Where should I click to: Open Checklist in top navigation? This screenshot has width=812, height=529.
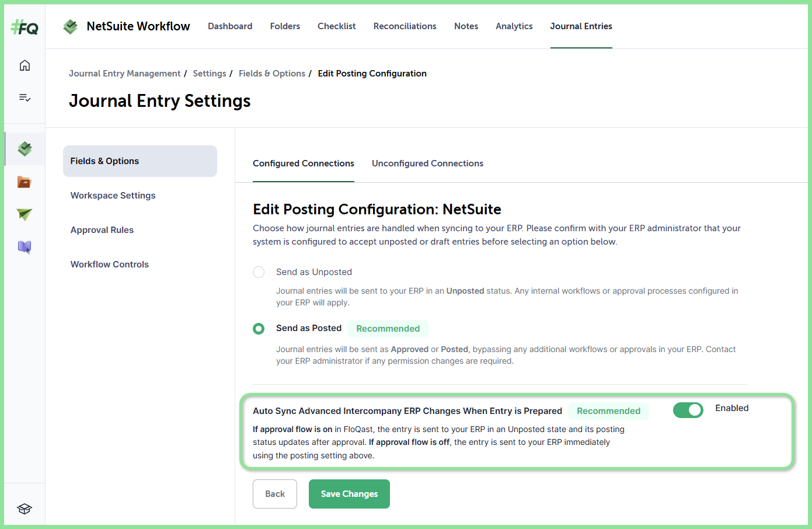click(337, 26)
